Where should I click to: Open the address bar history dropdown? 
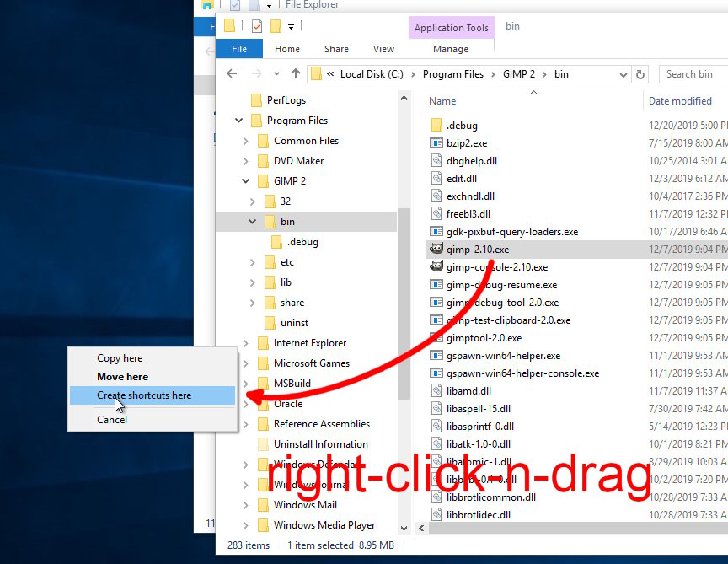[x=623, y=74]
